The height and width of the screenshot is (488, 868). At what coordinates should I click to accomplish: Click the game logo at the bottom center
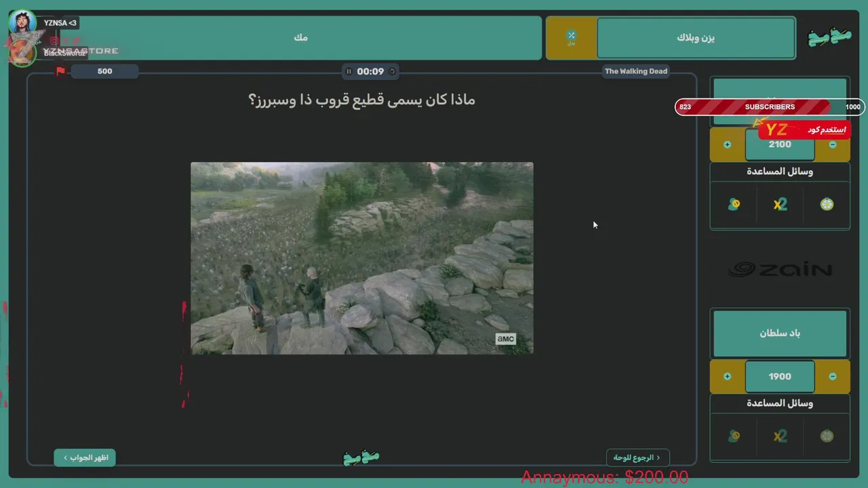(361, 458)
